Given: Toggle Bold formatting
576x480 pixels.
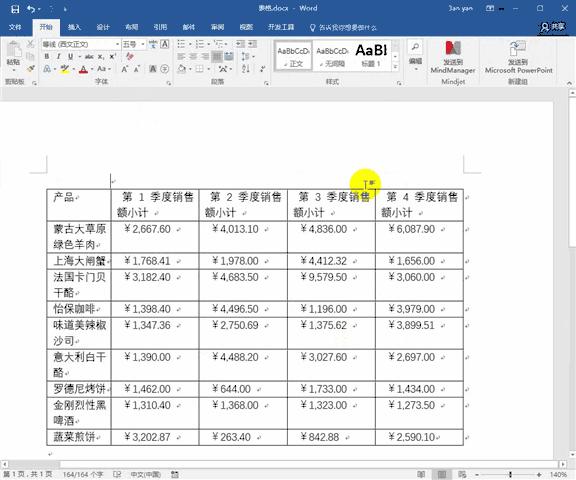Looking at the screenshot, I should (x=47, y=57).
